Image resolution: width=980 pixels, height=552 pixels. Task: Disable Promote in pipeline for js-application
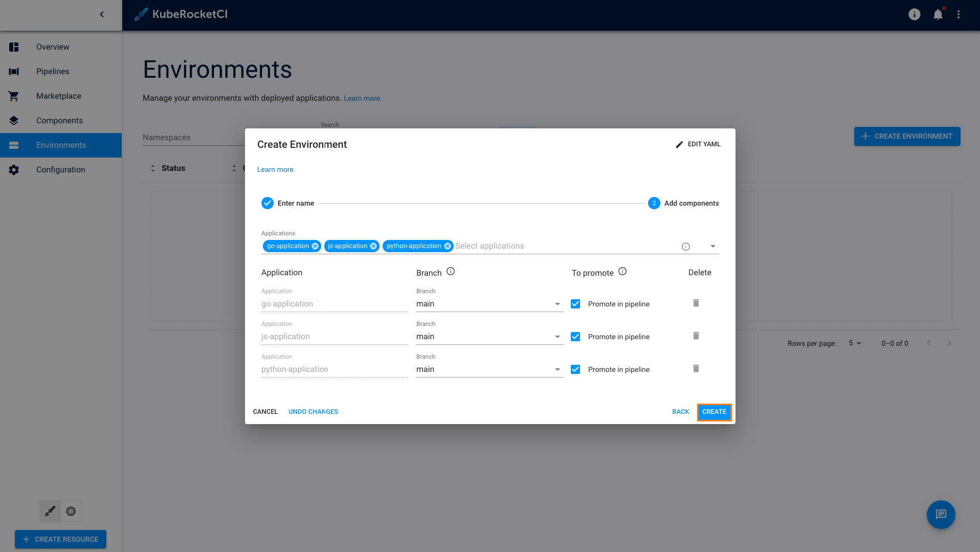coord(575,336)
